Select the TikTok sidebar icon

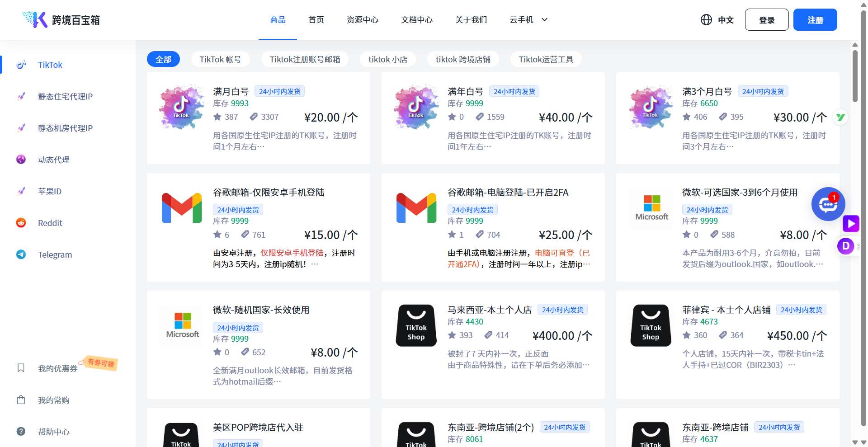point(21,65)
